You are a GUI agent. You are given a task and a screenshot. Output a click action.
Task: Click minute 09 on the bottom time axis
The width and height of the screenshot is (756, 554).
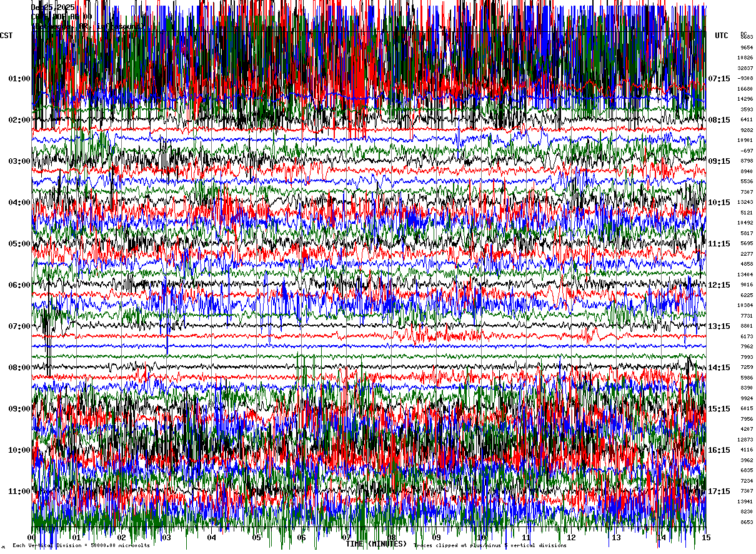436,538
